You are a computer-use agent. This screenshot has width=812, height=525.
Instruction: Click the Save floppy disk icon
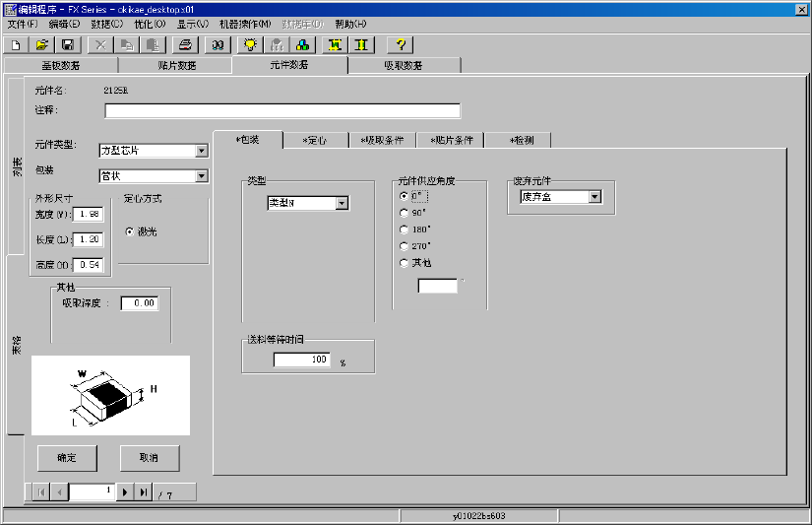(68, 45)
